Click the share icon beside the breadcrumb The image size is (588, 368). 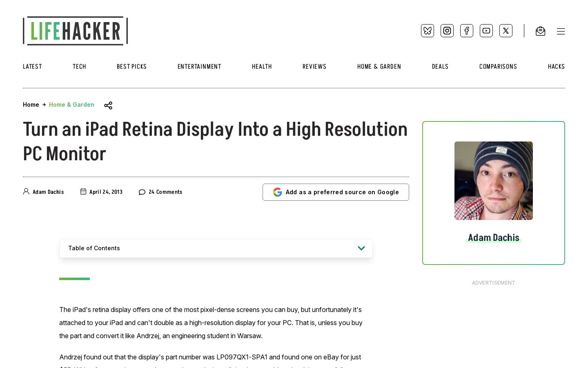[x=108, y=105]
